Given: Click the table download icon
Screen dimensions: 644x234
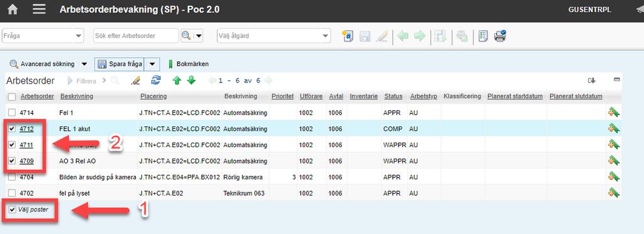Looking at the screenshot, I should (x=592, y=81).
